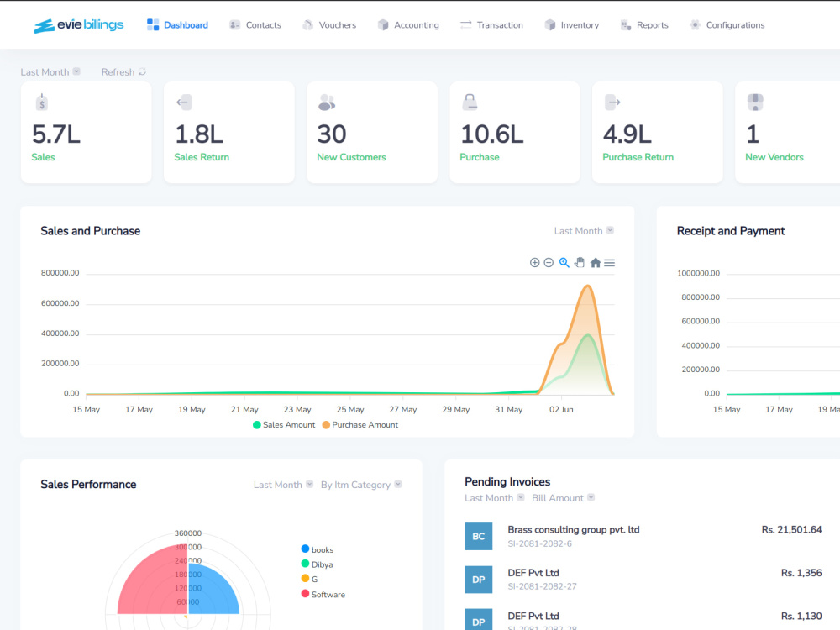Click the Rs. 1,356 amount
Viewport: 840px width, 630px height.
point(801,573)
